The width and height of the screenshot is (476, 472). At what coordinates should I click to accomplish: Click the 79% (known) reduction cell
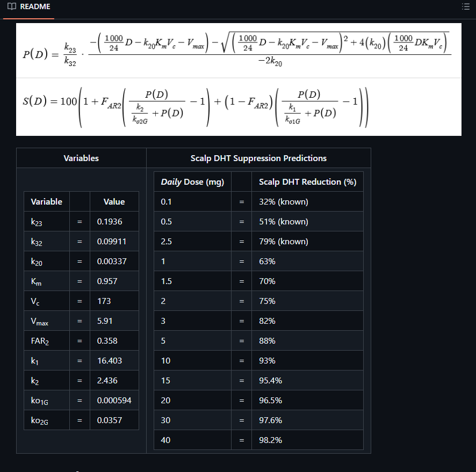tap(307, 242)
